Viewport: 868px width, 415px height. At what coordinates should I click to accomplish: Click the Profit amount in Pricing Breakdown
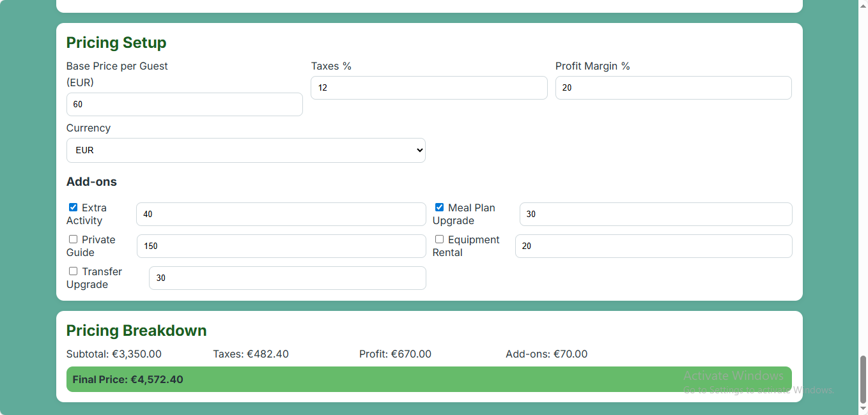point(411,354)
